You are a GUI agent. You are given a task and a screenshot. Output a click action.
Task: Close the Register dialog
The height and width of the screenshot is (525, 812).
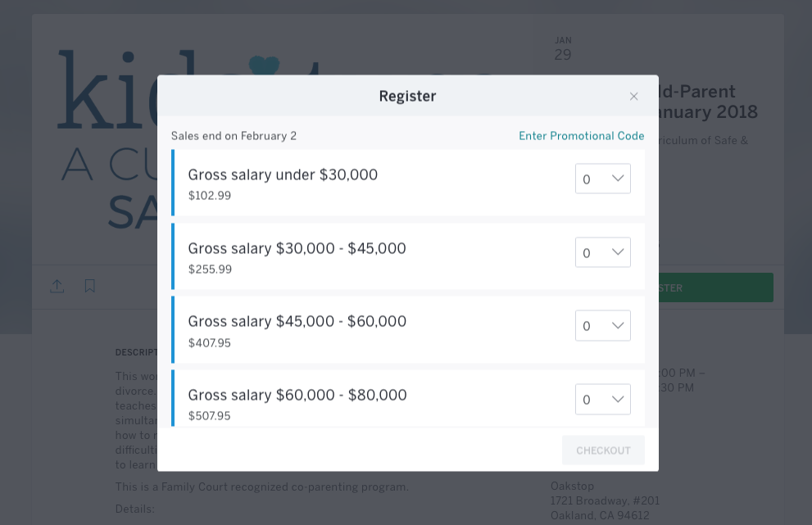(x=633, y=97)
